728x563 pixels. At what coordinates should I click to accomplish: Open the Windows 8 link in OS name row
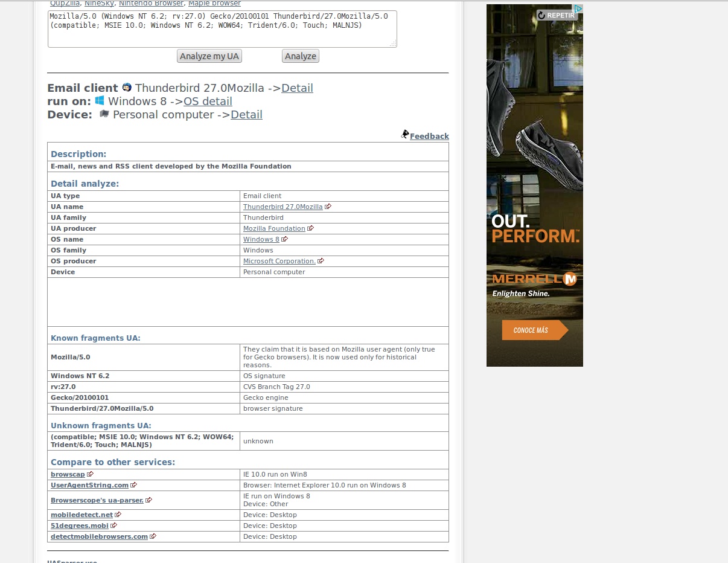click(261, 239)
